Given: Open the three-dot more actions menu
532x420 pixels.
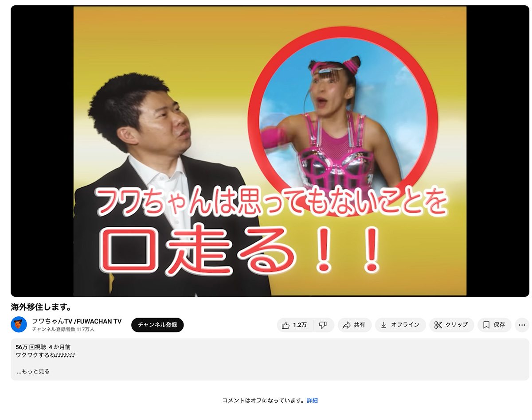Looking at the screenshot, I should (522, 325).
